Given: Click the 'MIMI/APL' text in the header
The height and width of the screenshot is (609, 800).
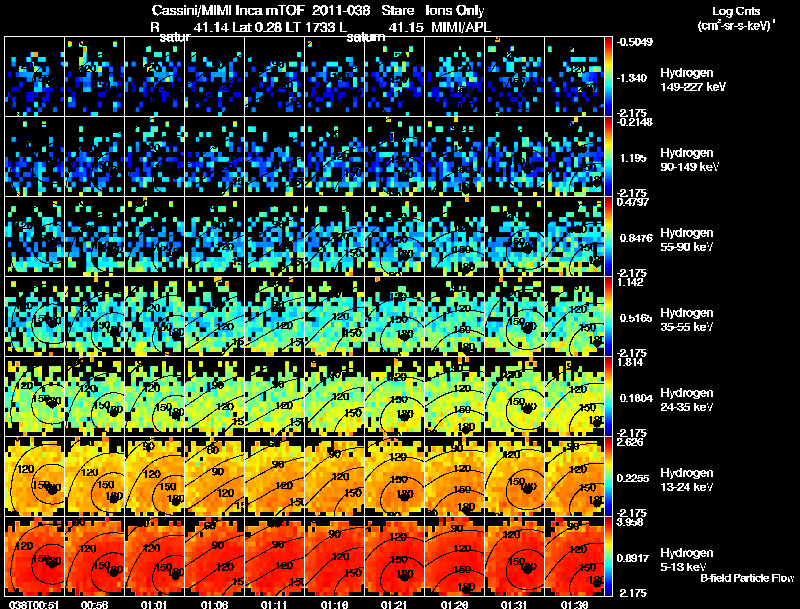Looking at the screenshot, I should (461, 27).
